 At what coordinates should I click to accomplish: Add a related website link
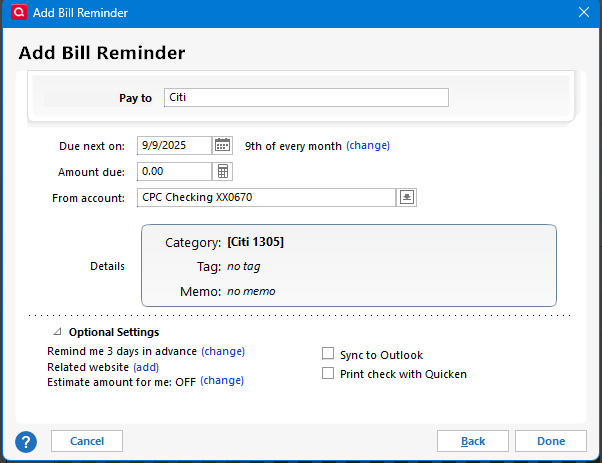pos(146,367)
